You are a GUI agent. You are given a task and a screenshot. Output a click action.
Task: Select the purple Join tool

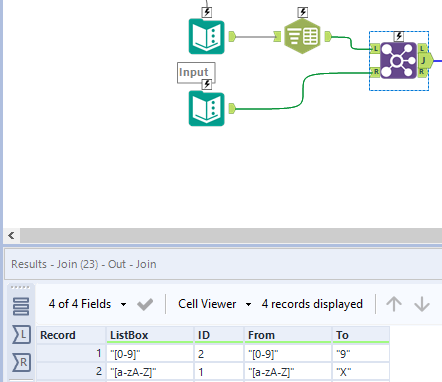tap(398, 60)
